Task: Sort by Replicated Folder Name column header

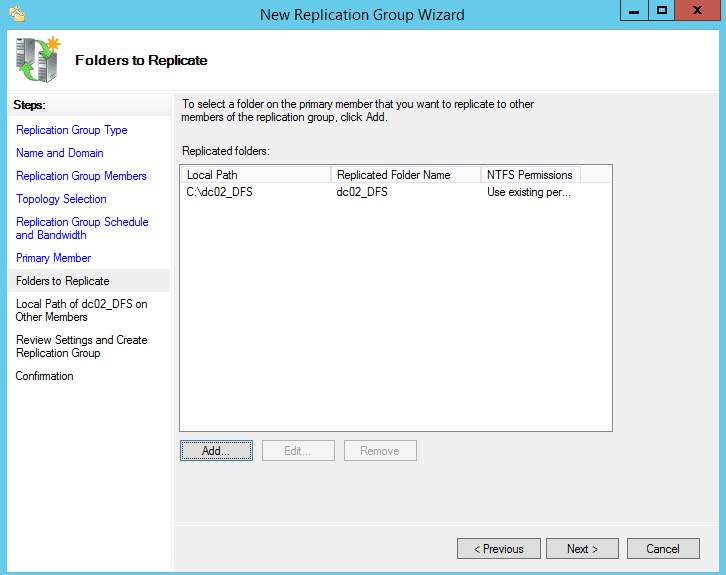Action: coord(406,175)
